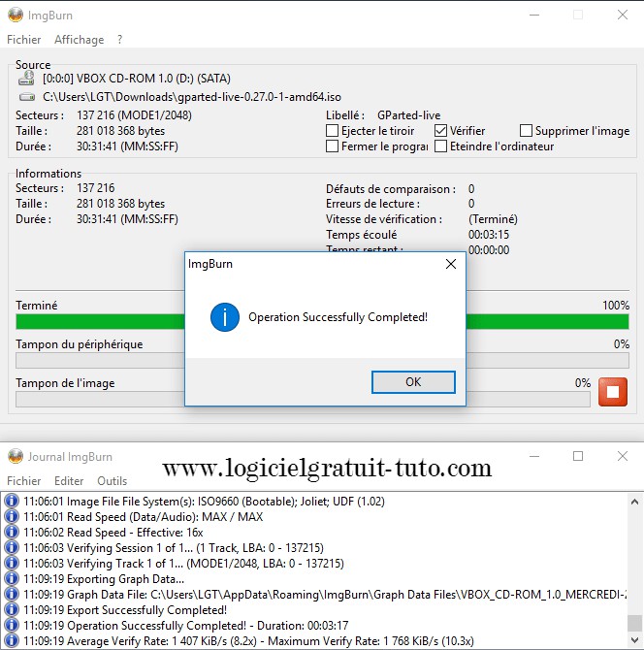
Task: Open the Editer menu in Journal window
Action: tap(69, 481)
